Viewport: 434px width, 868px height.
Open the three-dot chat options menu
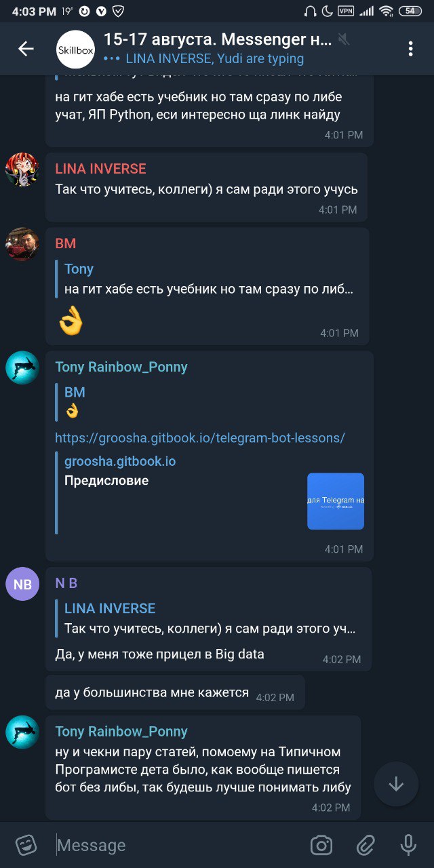pos(410,49)
